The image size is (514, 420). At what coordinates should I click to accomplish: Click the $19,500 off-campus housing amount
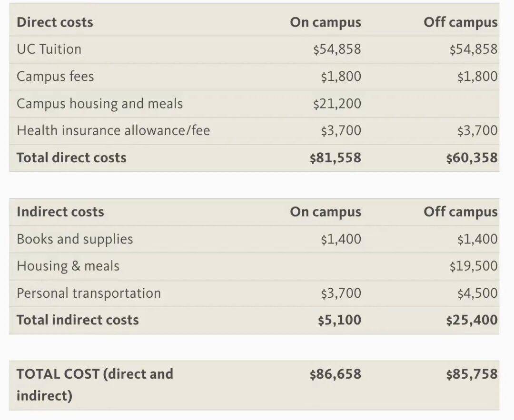click(474, 266)
